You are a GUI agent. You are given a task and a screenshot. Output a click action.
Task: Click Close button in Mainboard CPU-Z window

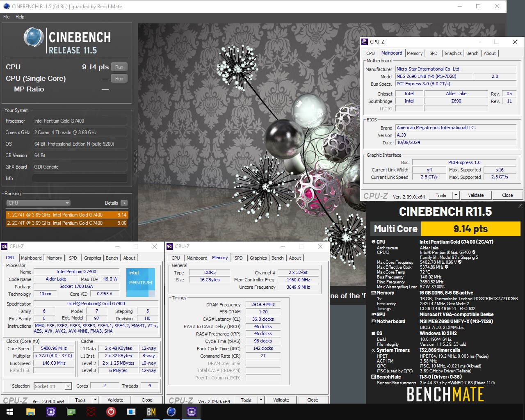pos(507,195)
